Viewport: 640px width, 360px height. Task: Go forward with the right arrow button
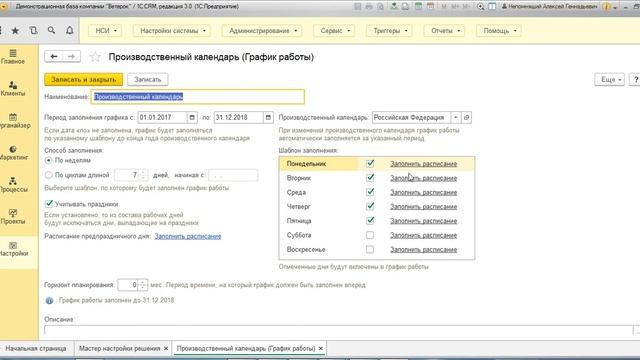point(71,56)
